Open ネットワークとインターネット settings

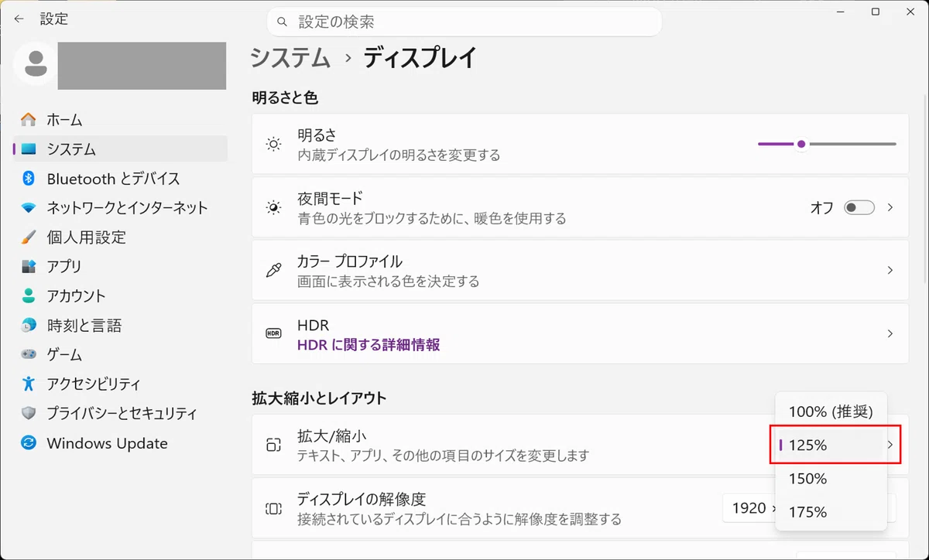pos(120,208)
